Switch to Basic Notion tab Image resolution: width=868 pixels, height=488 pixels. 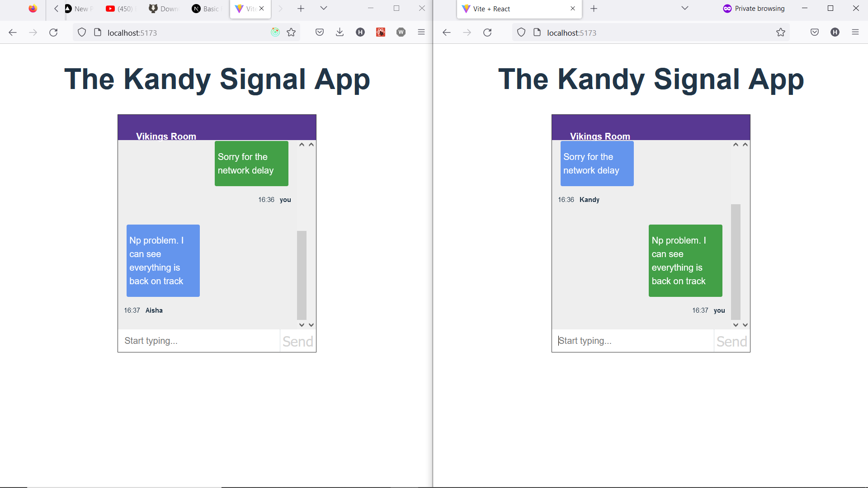[x=207, y=9]
